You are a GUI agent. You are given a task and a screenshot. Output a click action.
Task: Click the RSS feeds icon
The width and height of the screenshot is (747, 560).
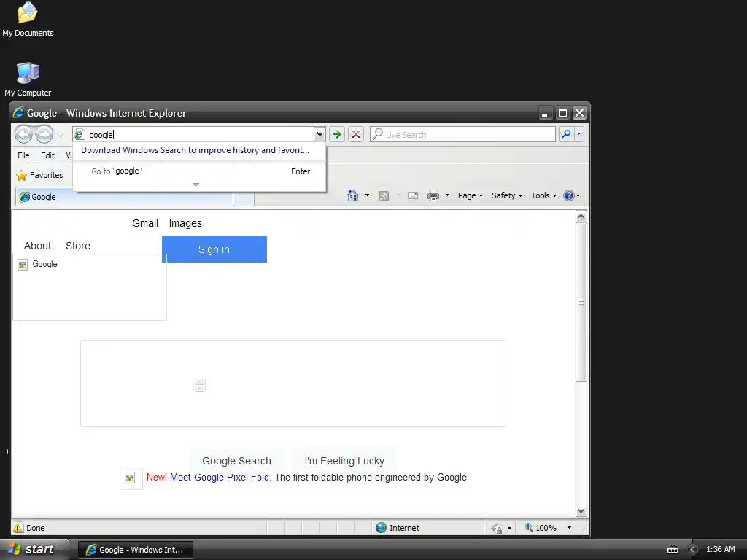(384, 195)
